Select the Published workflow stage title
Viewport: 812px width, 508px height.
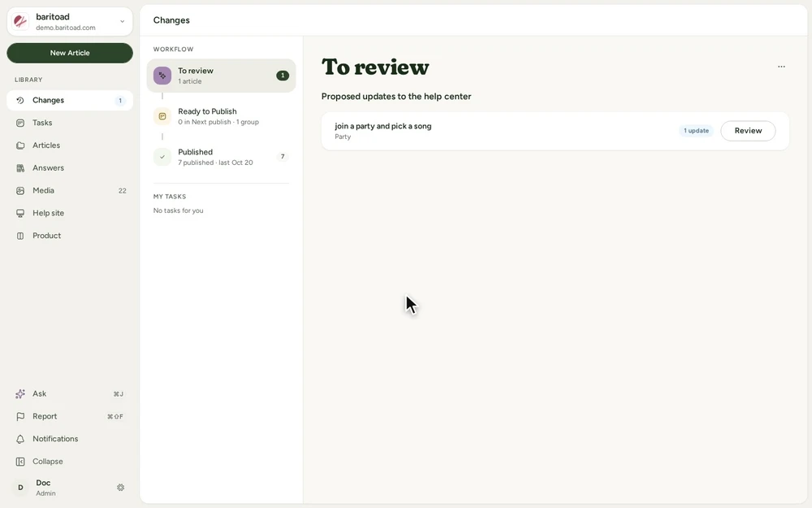point(195,152)
